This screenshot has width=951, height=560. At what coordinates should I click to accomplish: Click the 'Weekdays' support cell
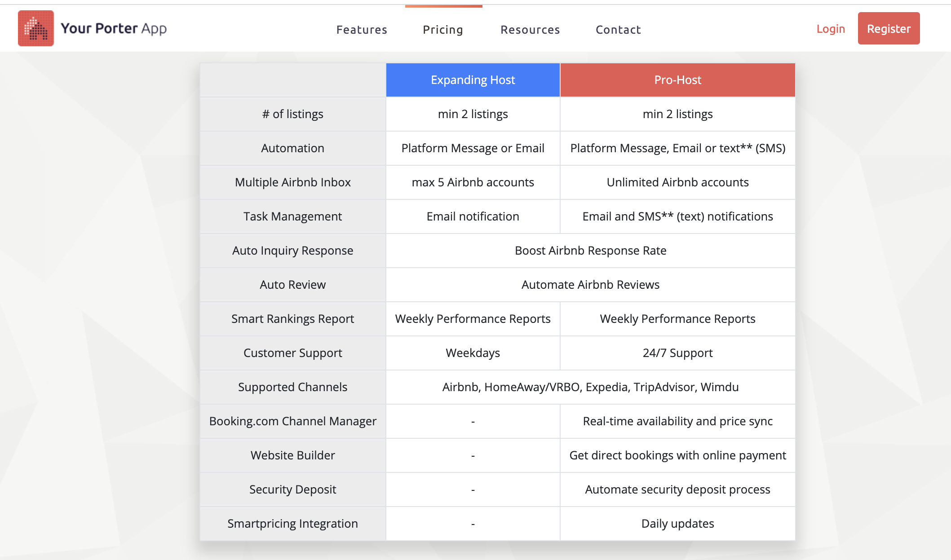point(473,353)
